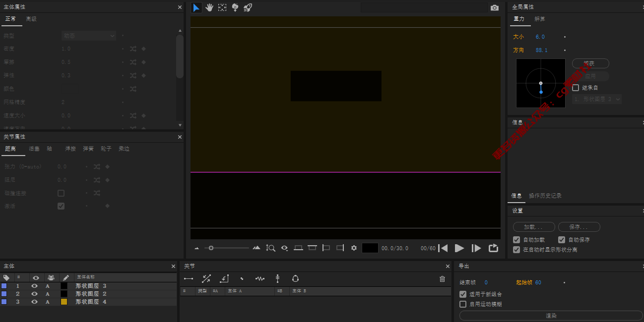Choose the marquee rectangle selection tool
The height and width of the screenshot is (322, 644).
pyautogui.click(x=222, y=7)
